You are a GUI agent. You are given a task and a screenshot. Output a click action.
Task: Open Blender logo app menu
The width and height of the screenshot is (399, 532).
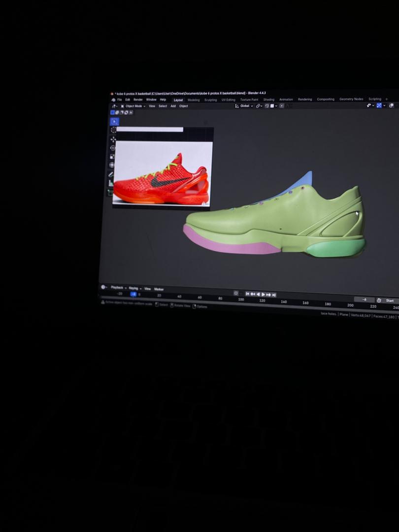(113, 100)
